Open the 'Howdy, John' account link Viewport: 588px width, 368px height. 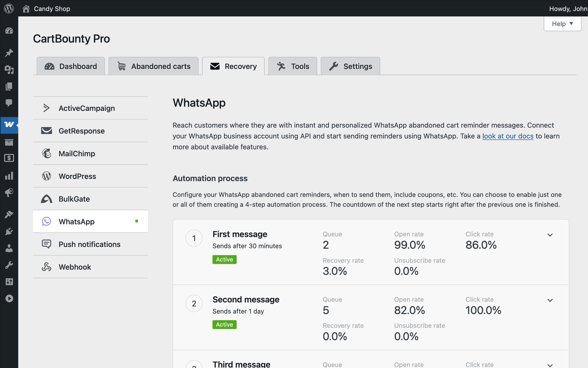click(568, 8)
